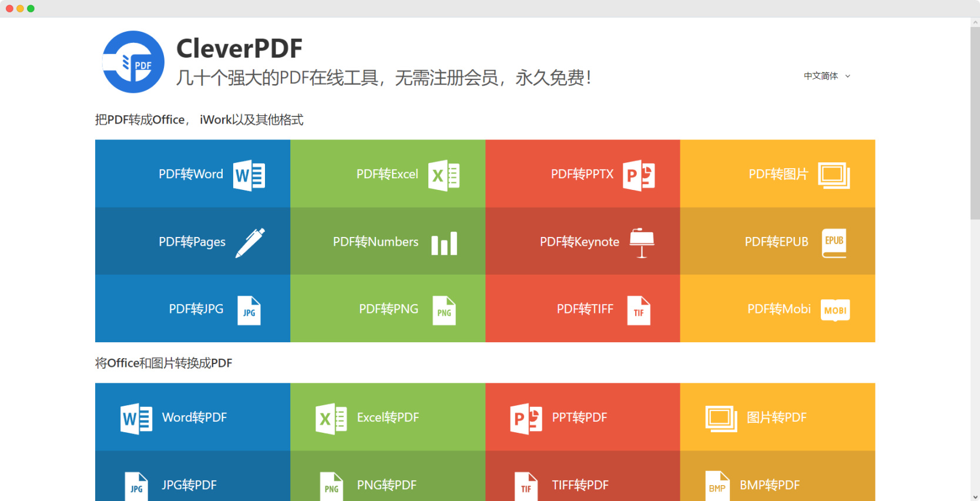Viewport: 980px width, 501px height.
Task: Click the TIF file icon in PDF转TIFF tile
Action: [639, 310]
